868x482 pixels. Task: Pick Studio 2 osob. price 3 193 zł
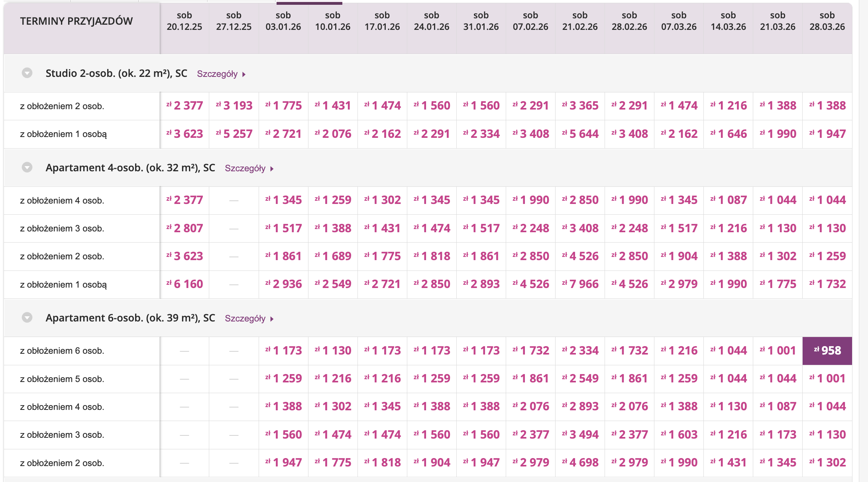tap(234, 106)
